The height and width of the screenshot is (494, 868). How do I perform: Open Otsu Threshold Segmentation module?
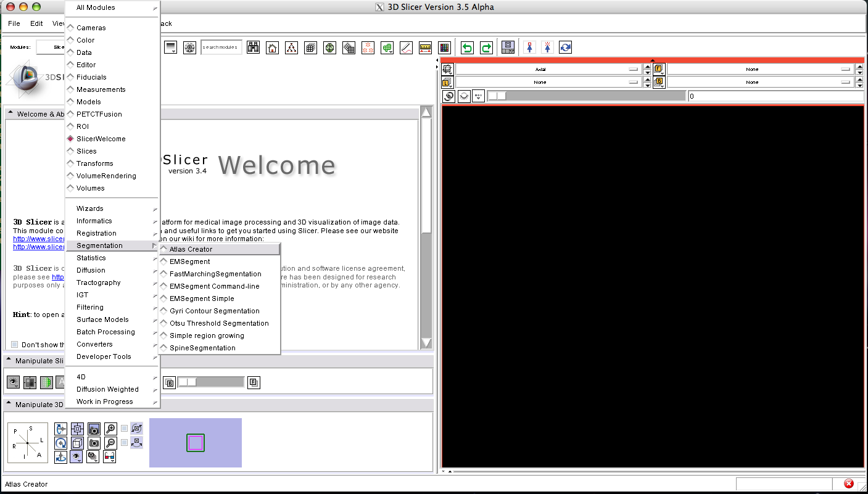(219, 323)
